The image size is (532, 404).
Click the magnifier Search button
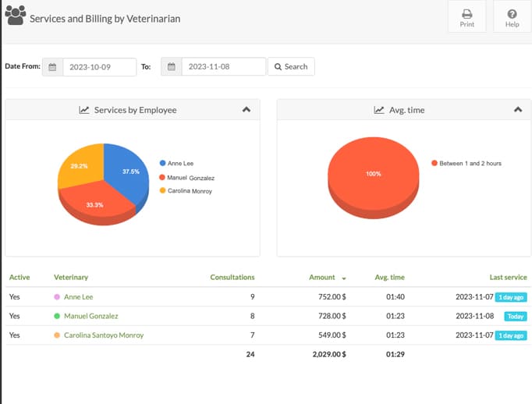coord(291,66)
